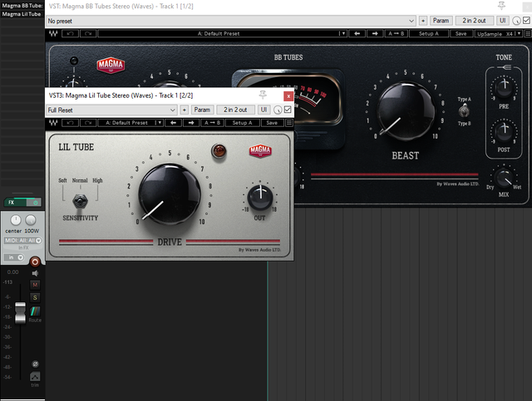Click Param button in BB Tubes window
This screenshot has height=401, width=532.
pyautogui.click(x=441, y=21)
